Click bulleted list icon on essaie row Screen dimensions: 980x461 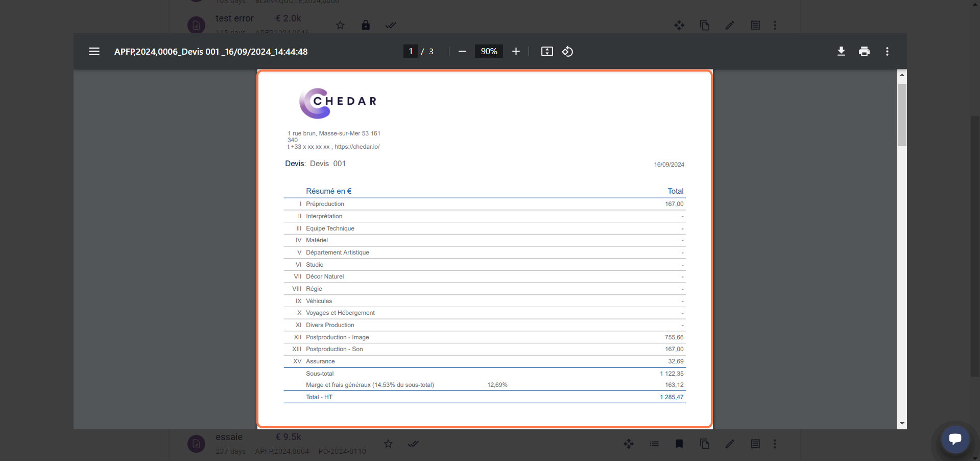(x=654, y=444)
